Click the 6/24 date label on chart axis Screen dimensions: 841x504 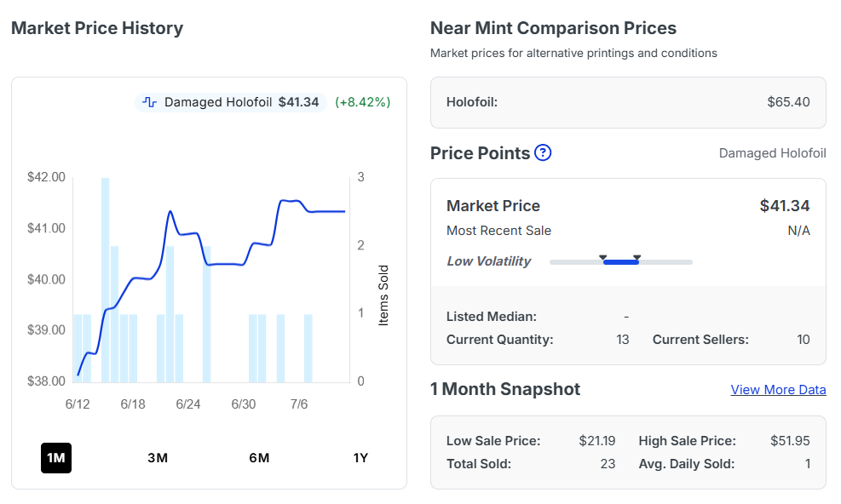click(188, 404)
